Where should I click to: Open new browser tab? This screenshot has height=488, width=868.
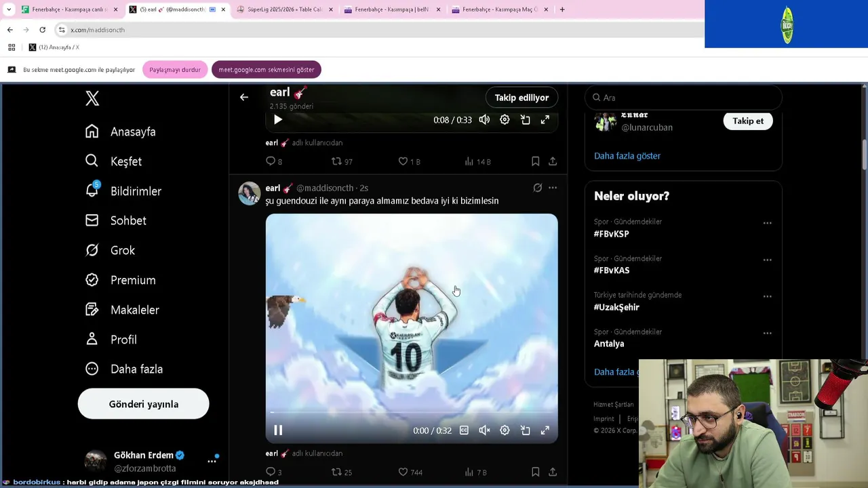click(x=562, y=9)
